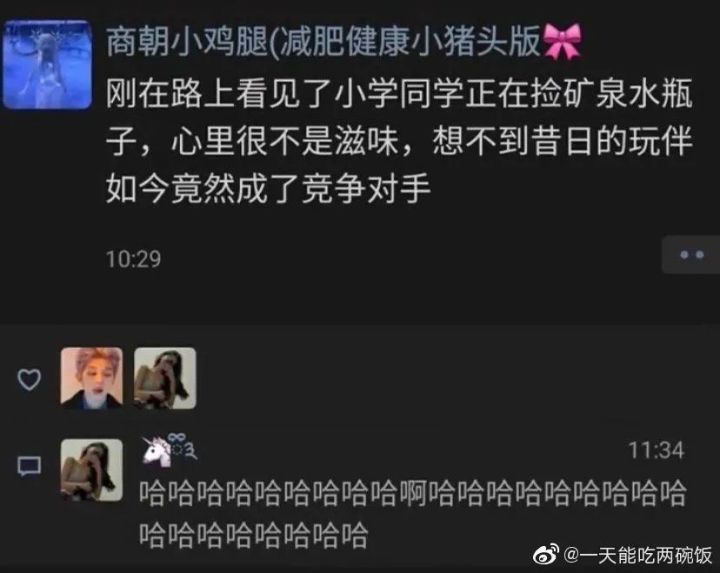Select the post text starting 刚在路上看见了
The width and height of the screenshot is (720, 573).
coord(399,141)
